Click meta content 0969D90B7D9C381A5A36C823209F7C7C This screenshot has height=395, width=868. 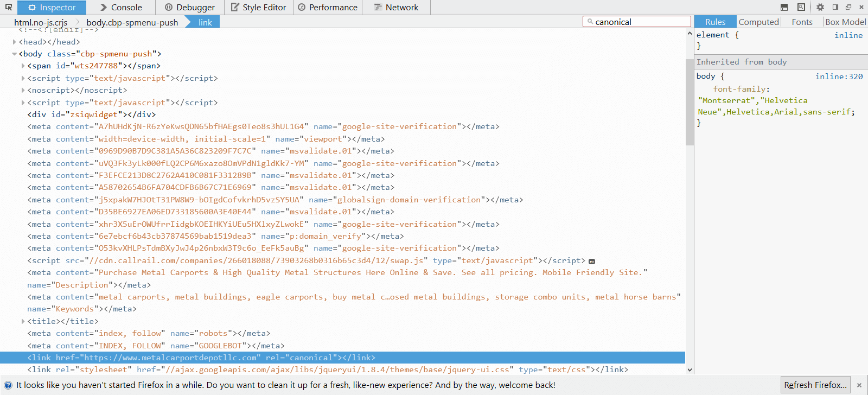[175, 151]
